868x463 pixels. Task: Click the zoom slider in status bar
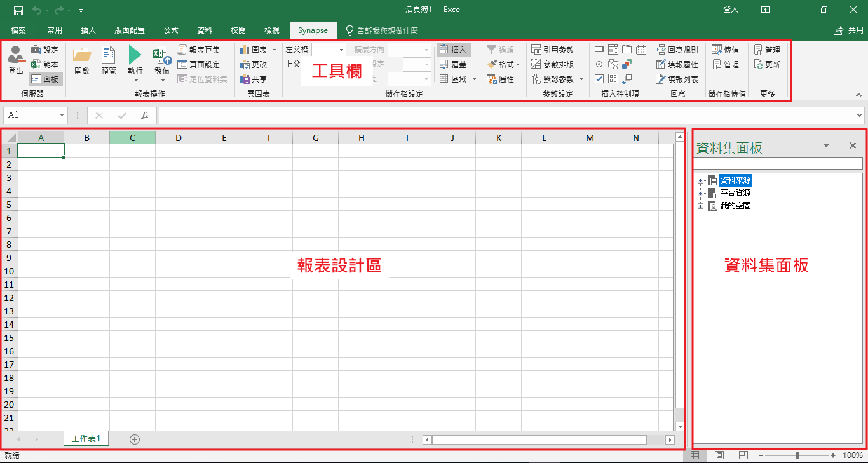[797, 455]
